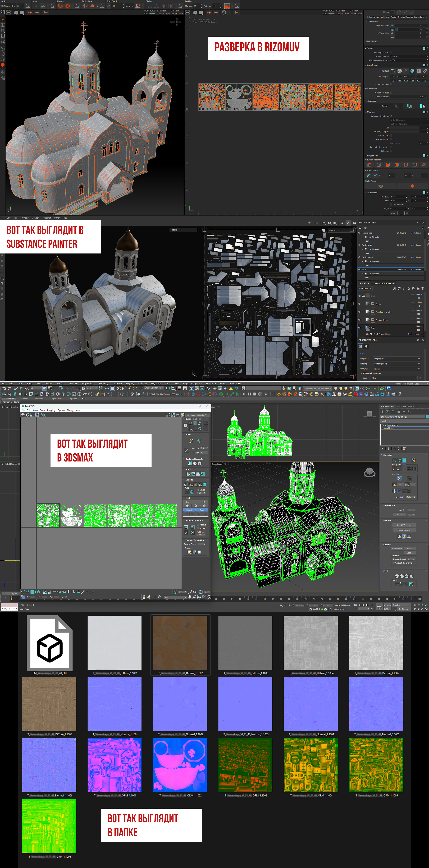Uncheck Automatic iterations in Unwrap
This screenshot has height=868, width=429.
tap(391, 116)
